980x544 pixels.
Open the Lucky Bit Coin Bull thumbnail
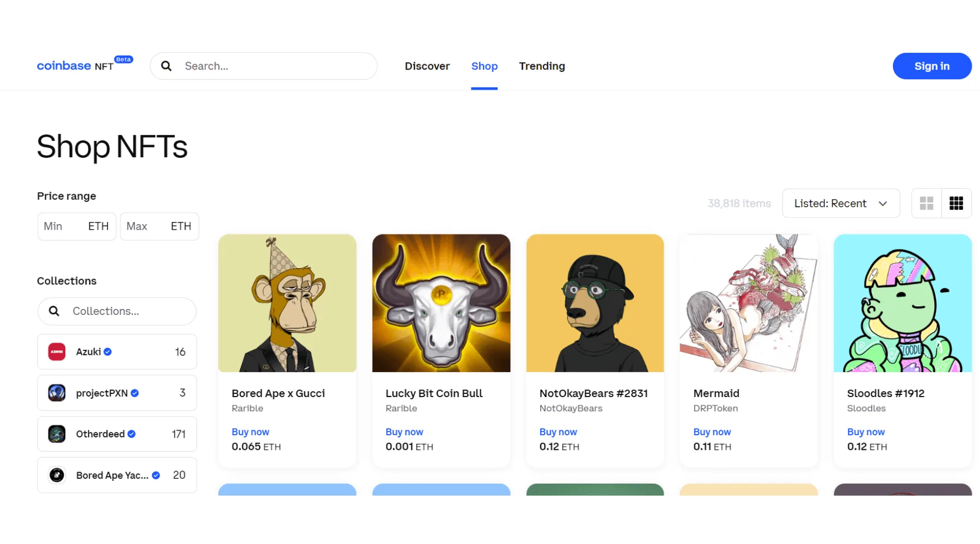click(x=441, y=303)
